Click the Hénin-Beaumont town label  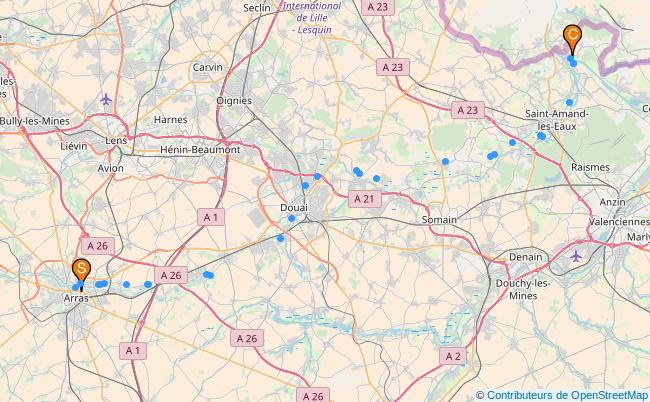tap(200, 150)
